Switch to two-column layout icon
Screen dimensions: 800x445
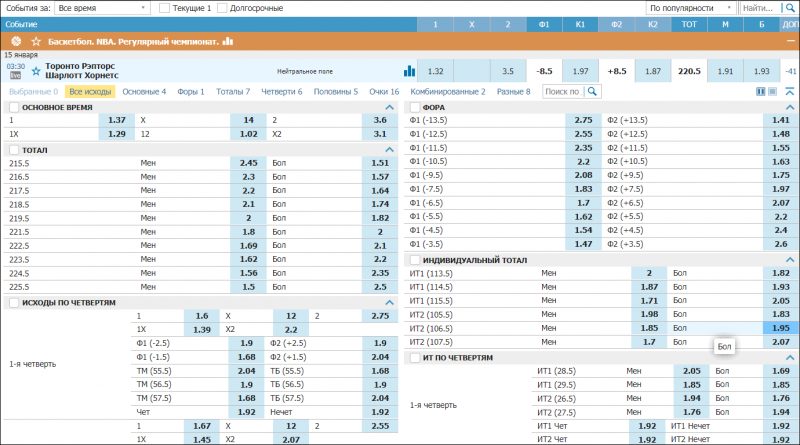[x=761, y=91]
